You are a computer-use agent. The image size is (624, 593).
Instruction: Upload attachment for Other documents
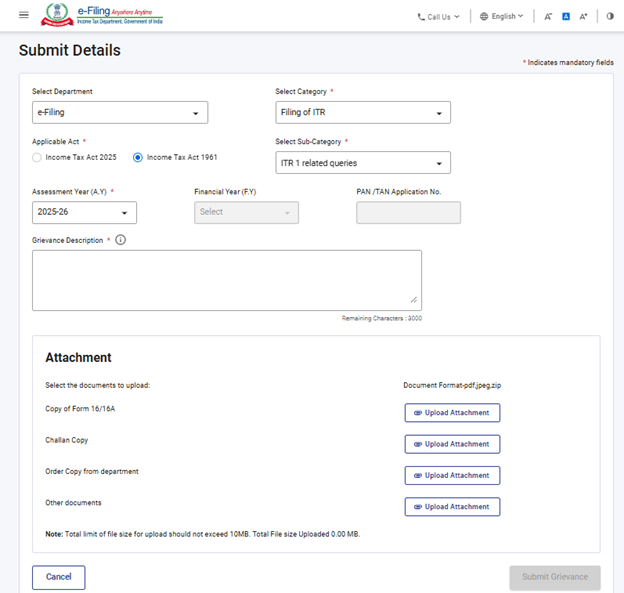coord(452,507)
